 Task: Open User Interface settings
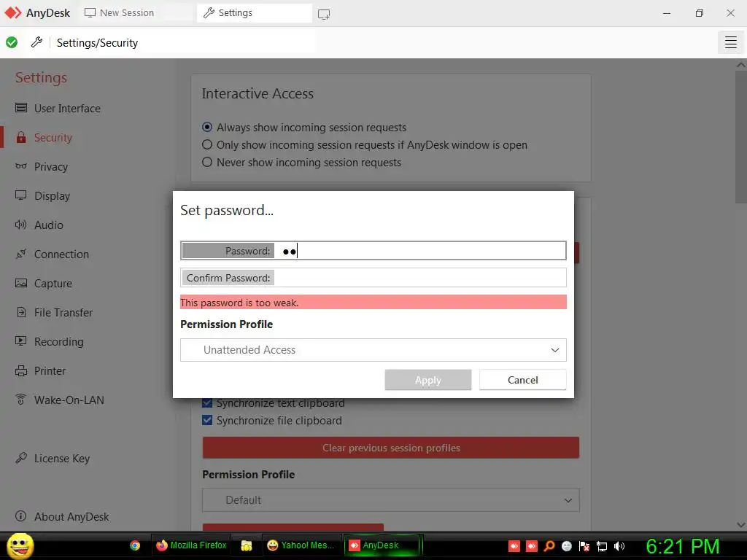click(x=67, y=108)
